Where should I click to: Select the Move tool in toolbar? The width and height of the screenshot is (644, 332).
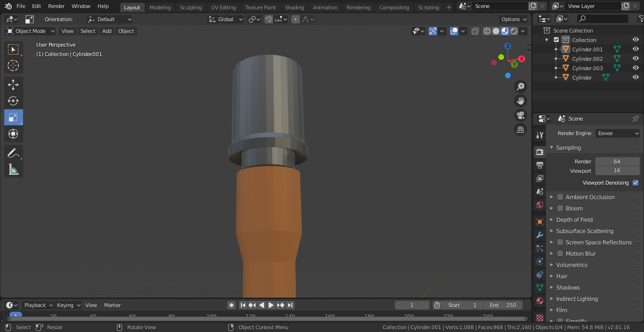tap(13, 85)
